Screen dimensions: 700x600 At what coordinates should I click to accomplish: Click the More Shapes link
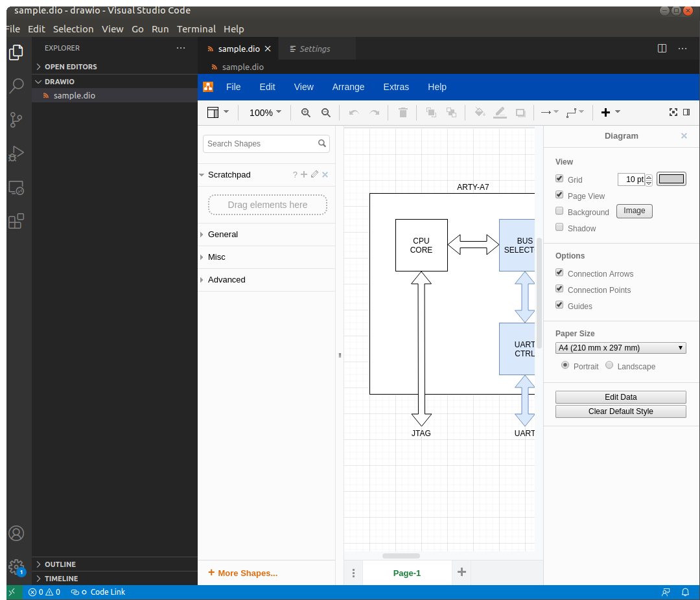247,573
